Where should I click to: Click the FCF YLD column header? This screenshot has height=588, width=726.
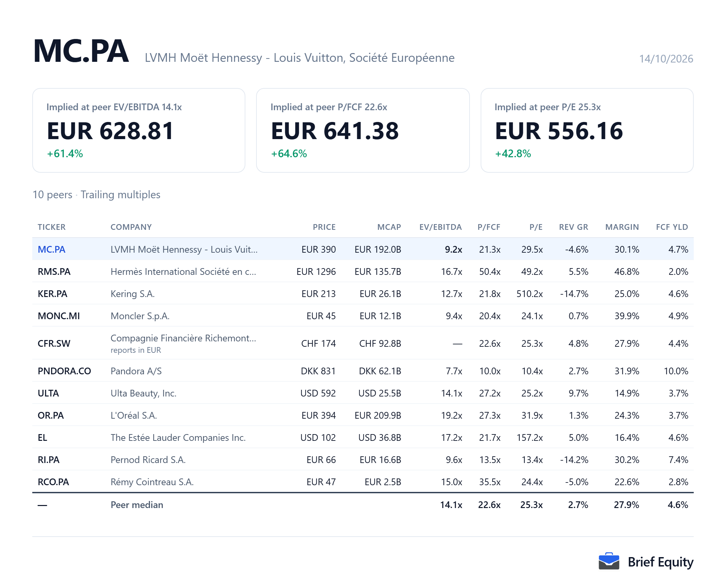[x=672, y=227]
